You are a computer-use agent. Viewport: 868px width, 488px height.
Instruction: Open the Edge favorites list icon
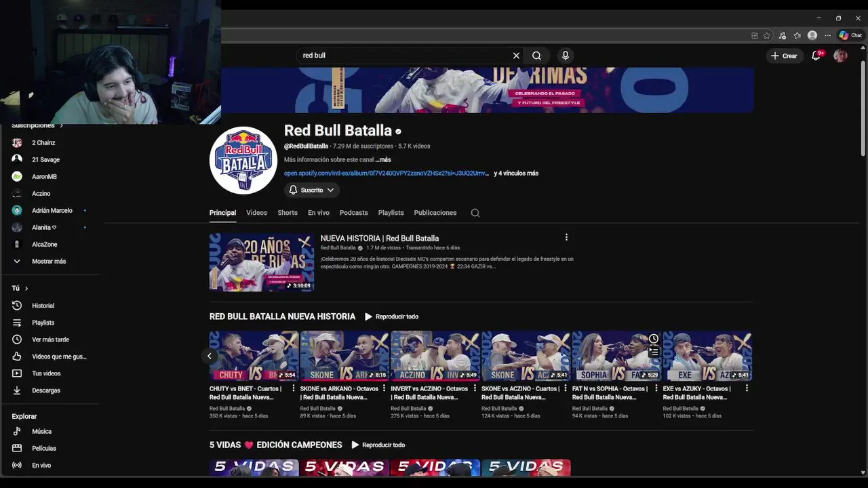click(x=797, y=35)
